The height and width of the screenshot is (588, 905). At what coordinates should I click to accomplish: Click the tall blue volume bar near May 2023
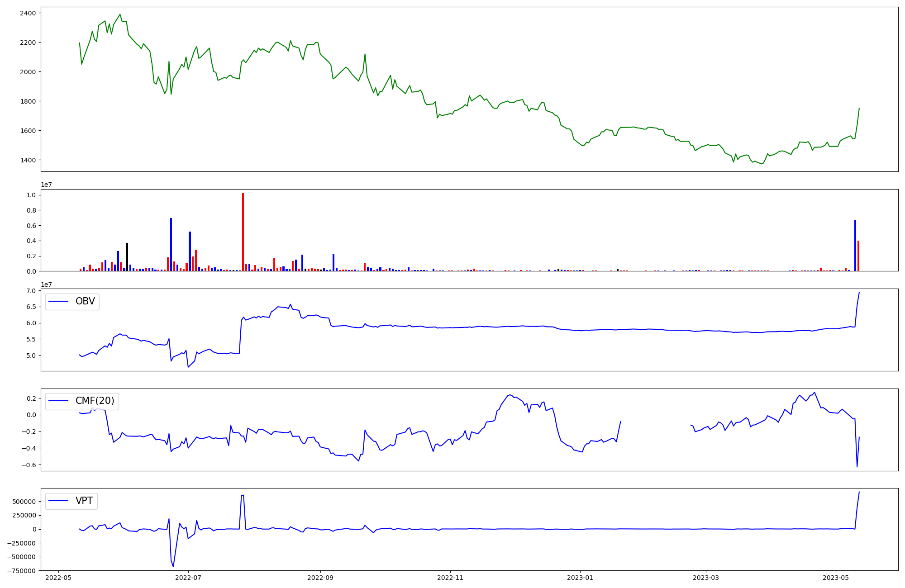pyautogui.click(x=855, y=246)
